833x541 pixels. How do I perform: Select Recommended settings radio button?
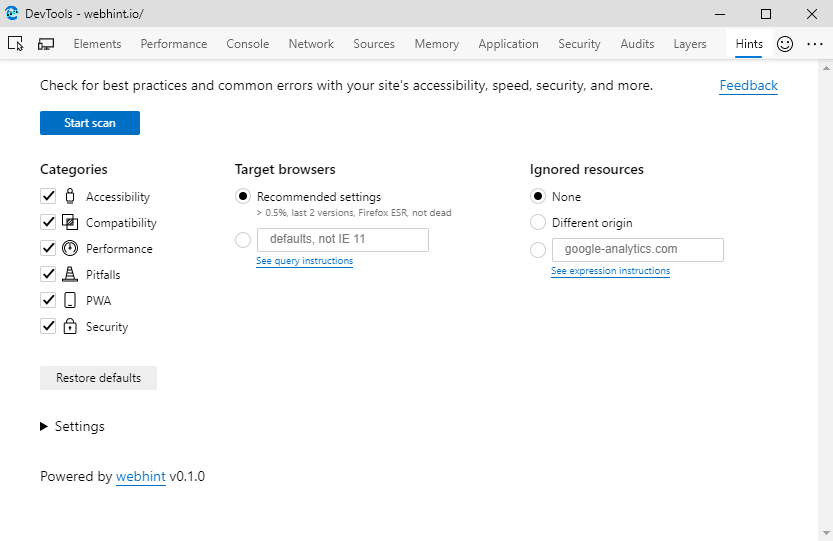point(243,197)
